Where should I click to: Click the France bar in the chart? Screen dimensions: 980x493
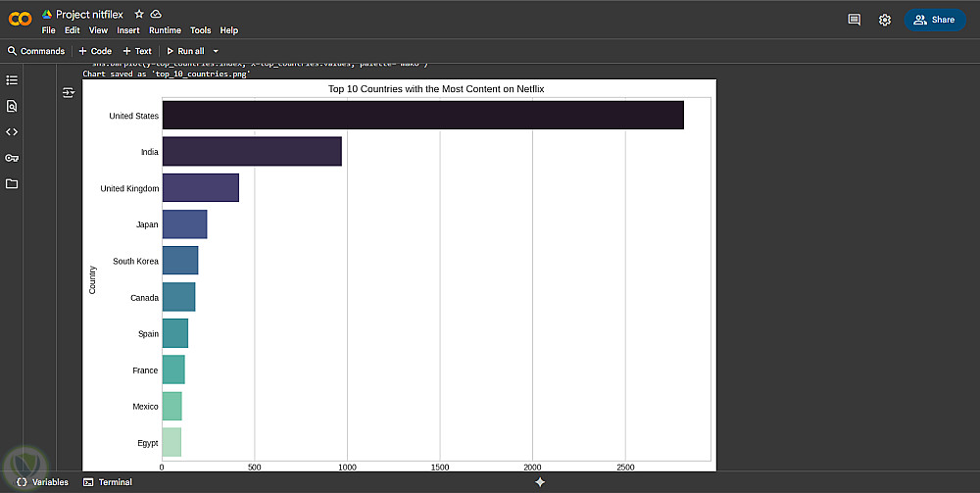click(173, 370)
